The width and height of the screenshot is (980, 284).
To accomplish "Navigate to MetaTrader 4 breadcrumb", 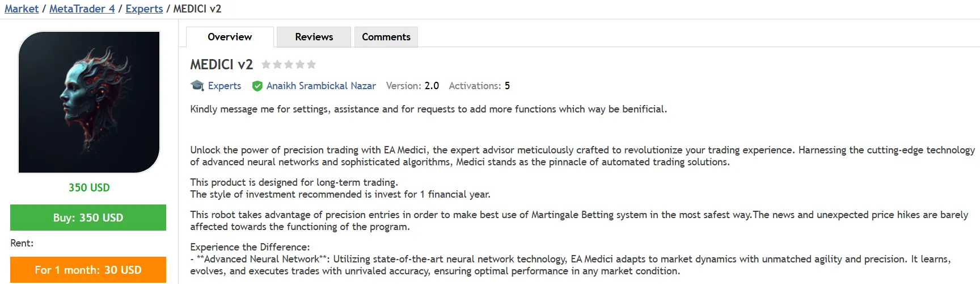I will (82, 9).
